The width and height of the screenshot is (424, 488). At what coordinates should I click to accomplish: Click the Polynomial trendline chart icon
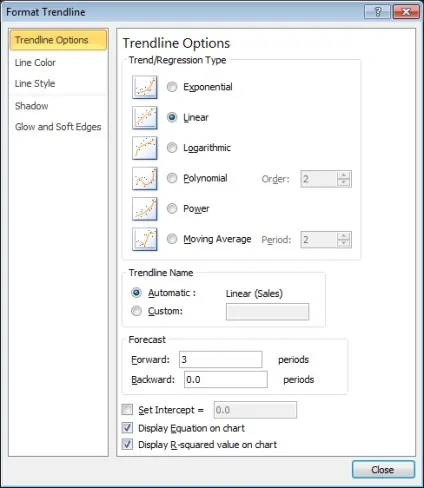[x=145, y=179]
